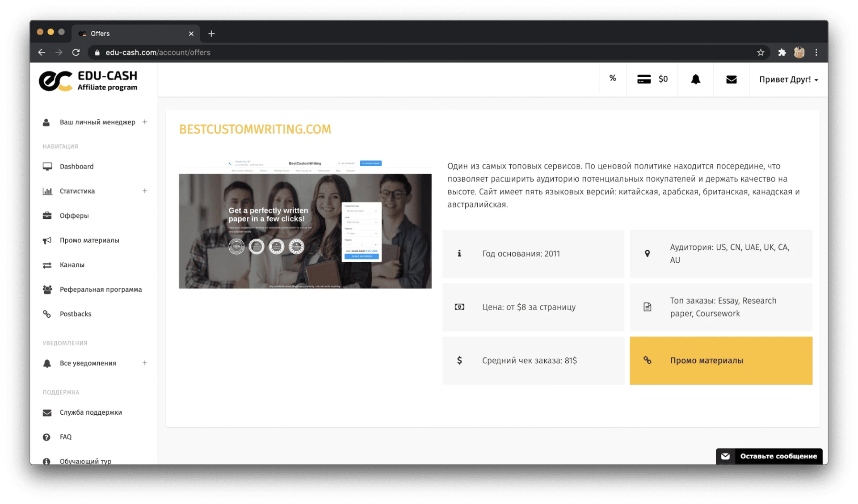Click the Офферы briefcase icon
This screenshot has height=504, width=858.
47,216
